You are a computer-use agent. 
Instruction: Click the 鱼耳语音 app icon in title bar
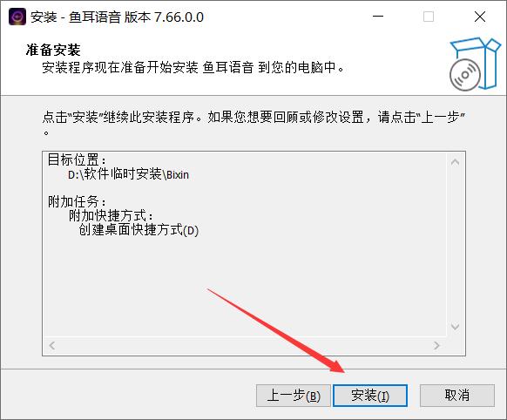point(17,17)
